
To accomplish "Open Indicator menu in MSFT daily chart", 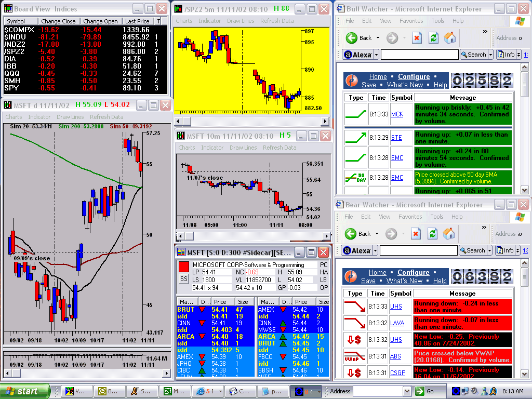I will 39,117.
